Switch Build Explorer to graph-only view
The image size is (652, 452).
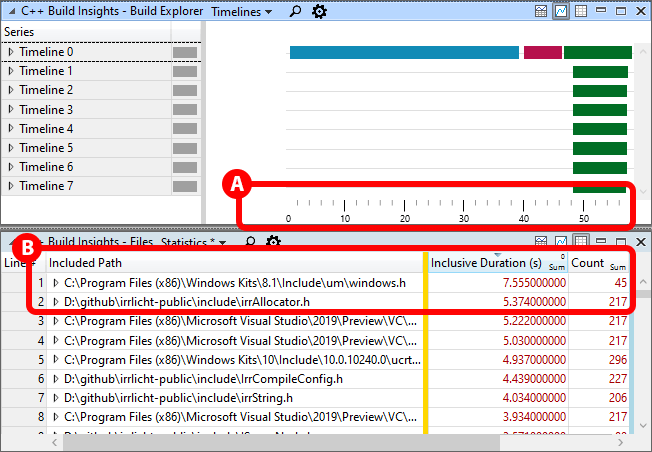click(x=561, y=11)
